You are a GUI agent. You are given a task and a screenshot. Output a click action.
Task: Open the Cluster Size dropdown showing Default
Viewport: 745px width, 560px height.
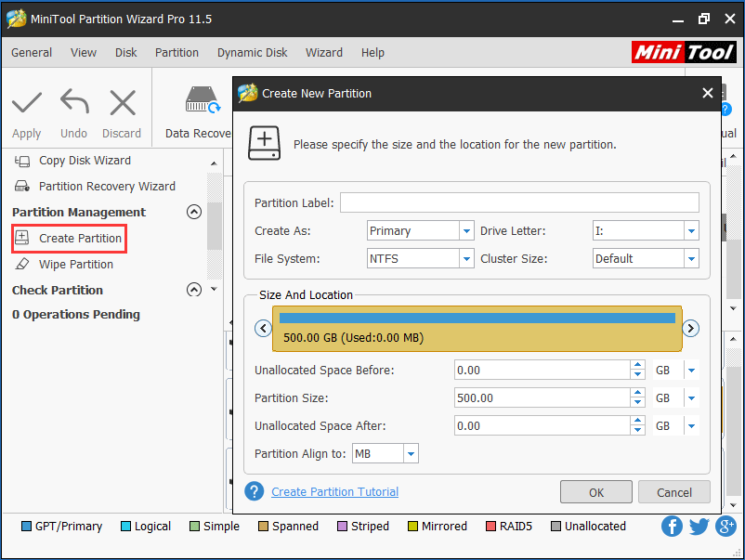[694, 258]
